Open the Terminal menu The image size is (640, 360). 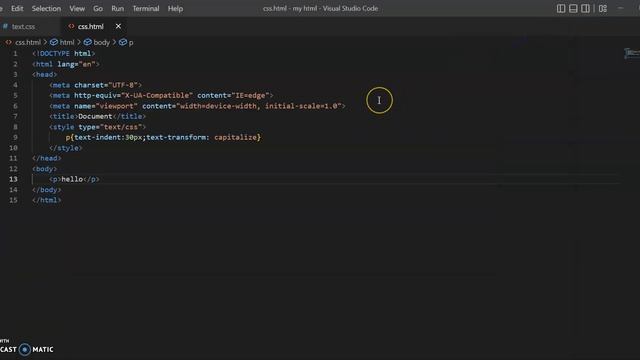(146, 9)
